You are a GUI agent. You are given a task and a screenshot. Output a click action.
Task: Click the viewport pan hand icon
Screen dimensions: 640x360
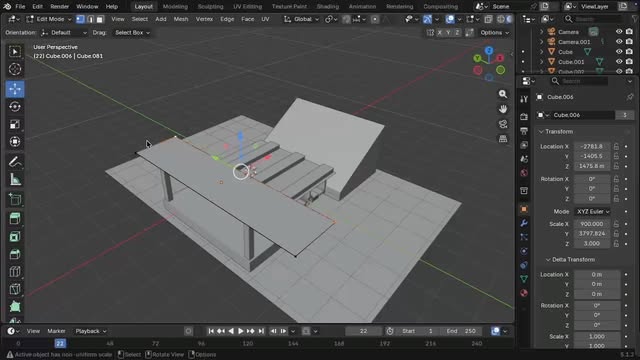(503, 109)
